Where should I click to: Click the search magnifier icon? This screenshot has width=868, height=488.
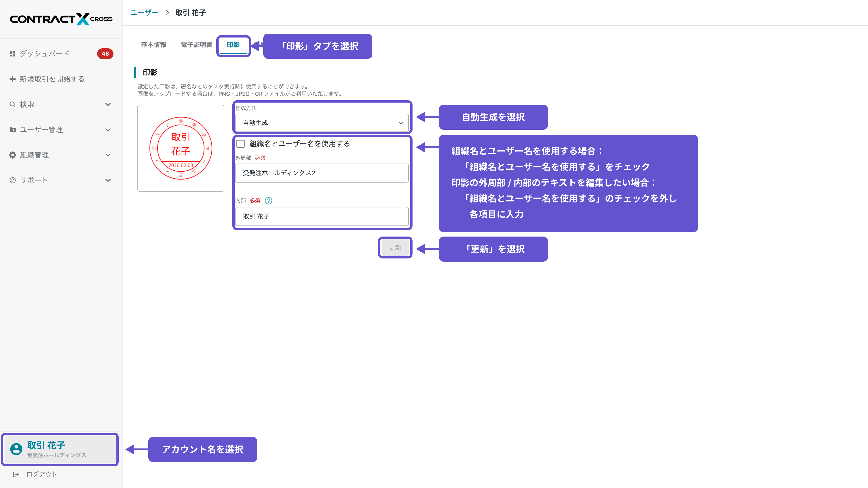tap(12, 104)
